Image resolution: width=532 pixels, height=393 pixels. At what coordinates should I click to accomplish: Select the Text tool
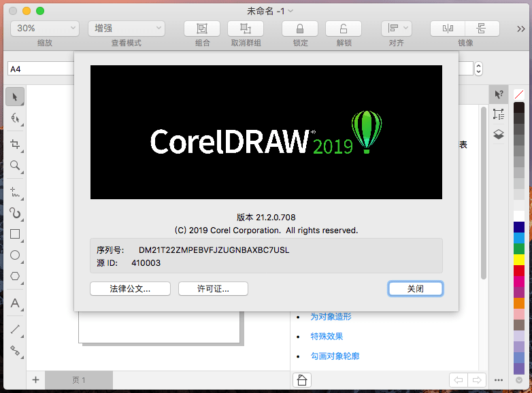click(x=14, y=303)
